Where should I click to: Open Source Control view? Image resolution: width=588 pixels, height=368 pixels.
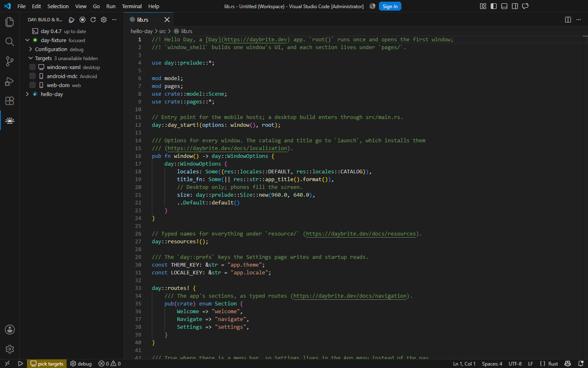coord(9,61)
